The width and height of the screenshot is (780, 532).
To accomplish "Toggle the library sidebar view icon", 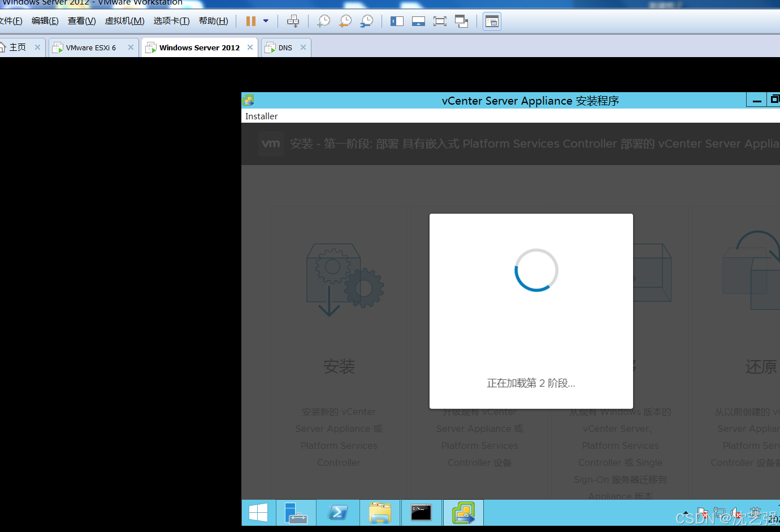I will coord(397,21).
